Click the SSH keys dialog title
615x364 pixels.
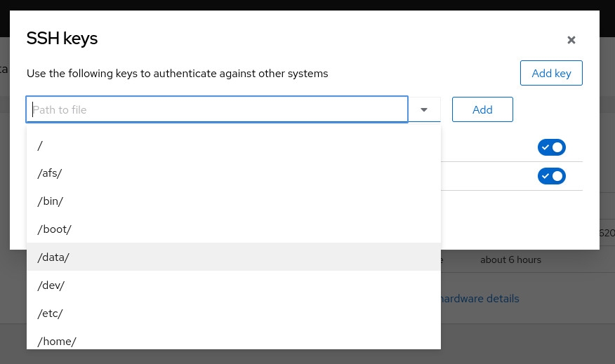pos(62,39)
